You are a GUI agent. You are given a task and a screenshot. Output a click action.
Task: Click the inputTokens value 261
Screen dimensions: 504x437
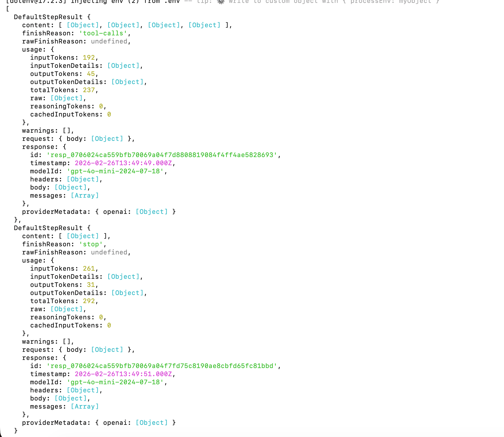point(89,269)
